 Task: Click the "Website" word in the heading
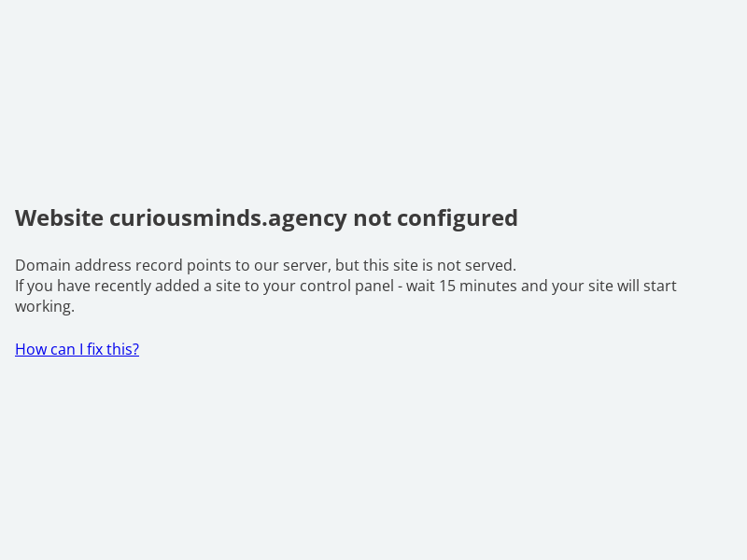[59, 217]
